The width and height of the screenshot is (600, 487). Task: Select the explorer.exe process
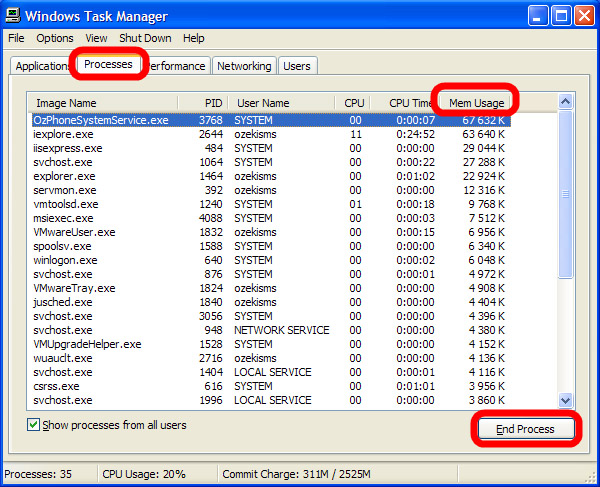point(271,176)
